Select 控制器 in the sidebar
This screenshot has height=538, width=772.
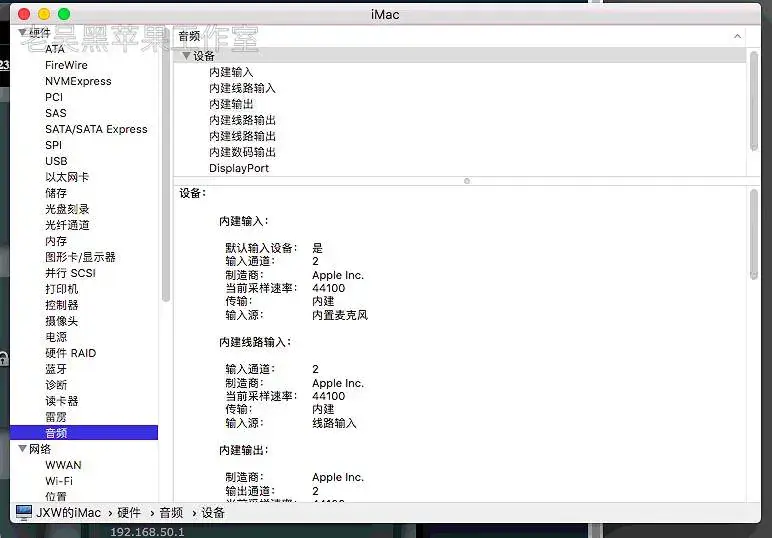[x=62, y=305]
